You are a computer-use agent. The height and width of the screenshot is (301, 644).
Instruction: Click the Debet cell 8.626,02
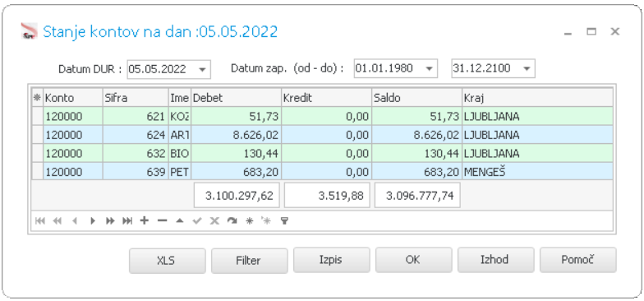[x=237, y=135]
